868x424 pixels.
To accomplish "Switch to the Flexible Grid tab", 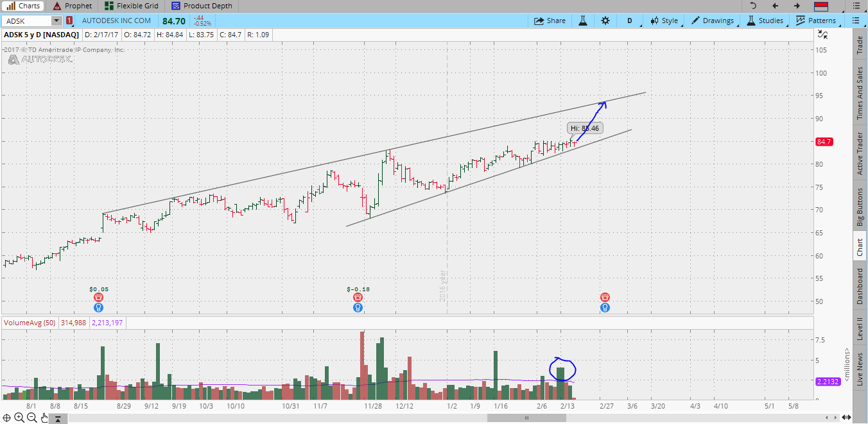I will pos(132,6).
